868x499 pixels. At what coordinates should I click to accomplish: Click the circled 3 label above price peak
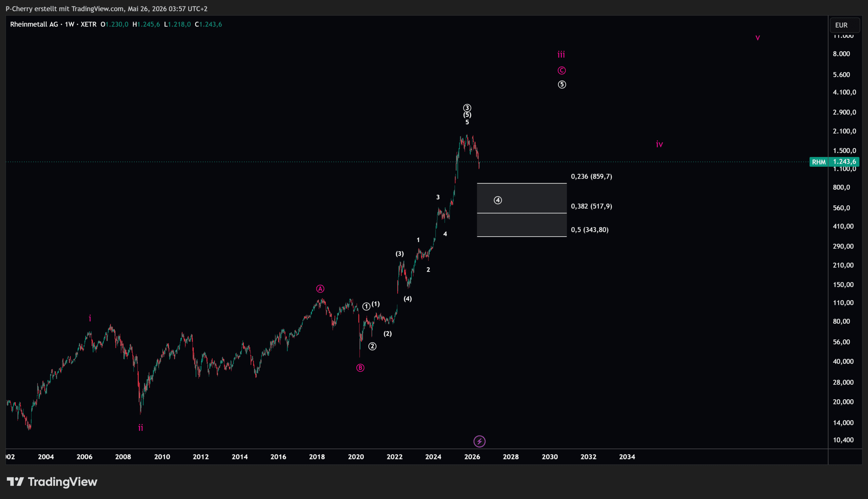pyautogui.click(x=467, y=107)
